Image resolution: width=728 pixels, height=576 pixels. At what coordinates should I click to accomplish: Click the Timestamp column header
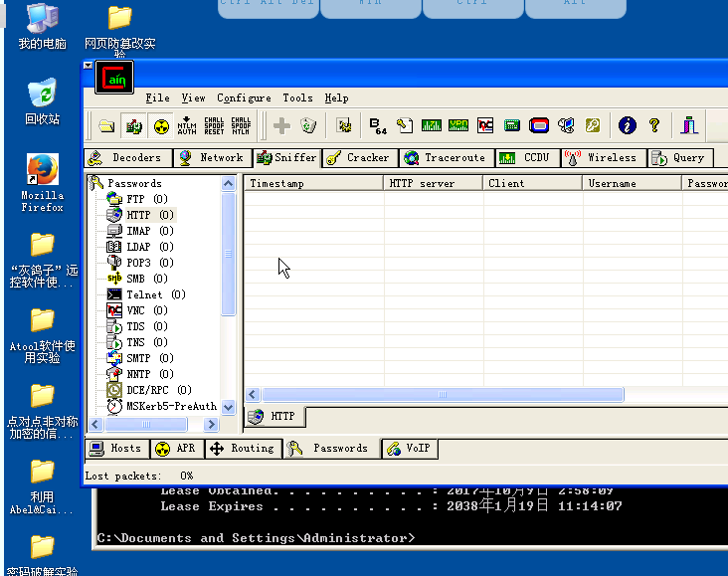point(313,183)
